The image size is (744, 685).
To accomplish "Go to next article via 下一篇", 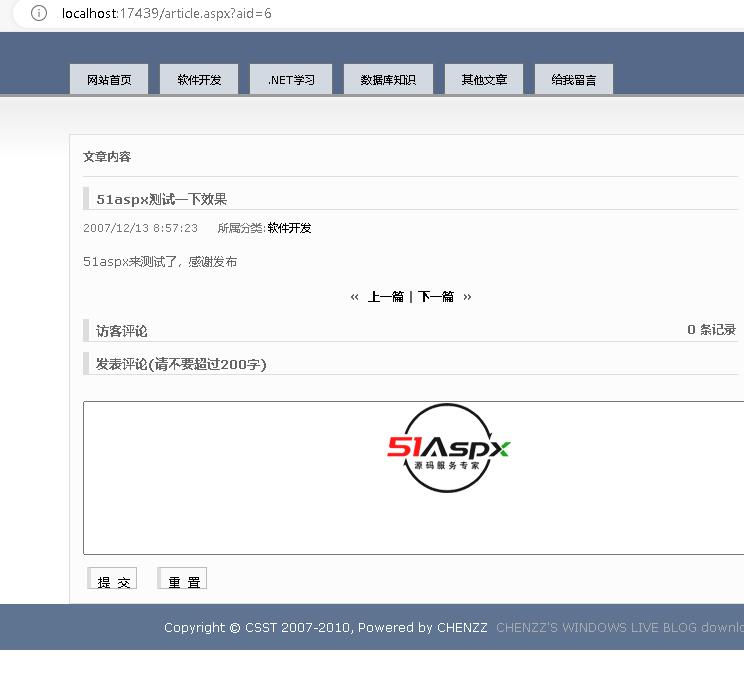I will click(x=436, y=297).
